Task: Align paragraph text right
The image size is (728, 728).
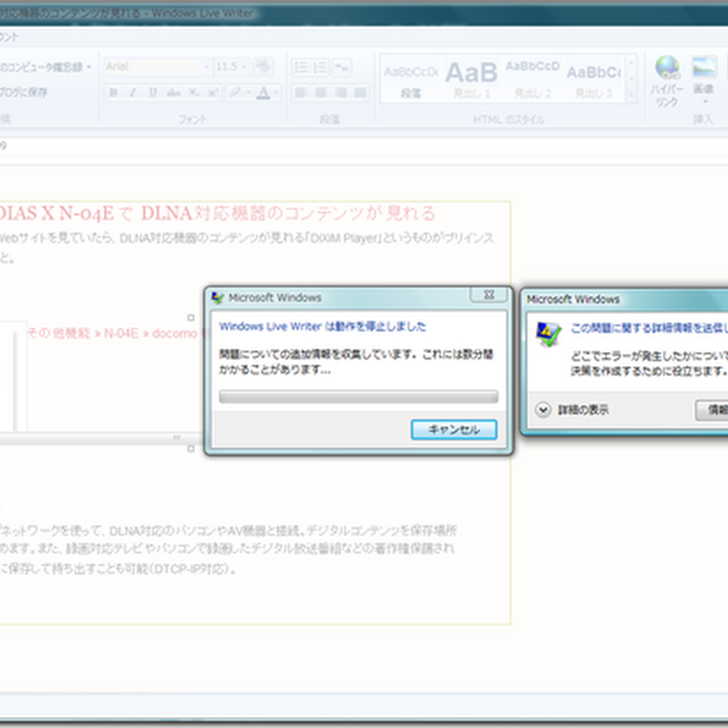Action: point(340,93)
